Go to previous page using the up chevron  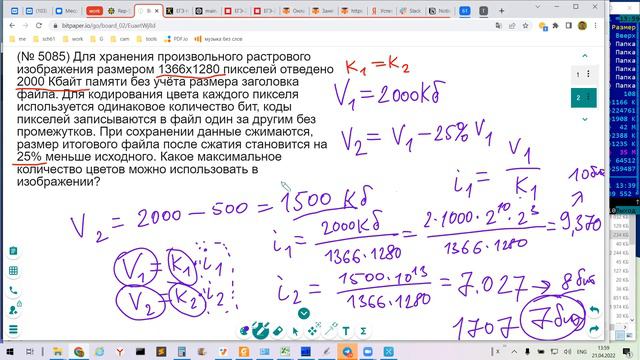pyautogui.click(x=584, y=56)
